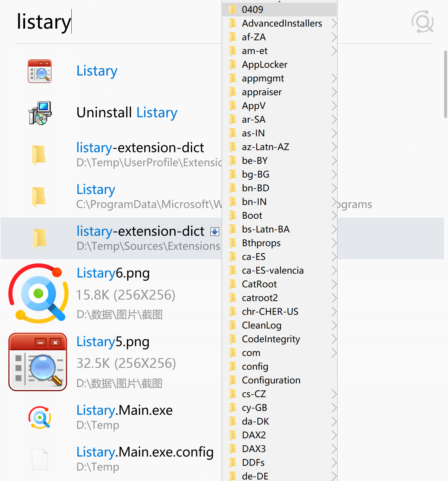448x481 pixels.
Task: Click the folder icon beside as-IN
Action: pos(233,133)
